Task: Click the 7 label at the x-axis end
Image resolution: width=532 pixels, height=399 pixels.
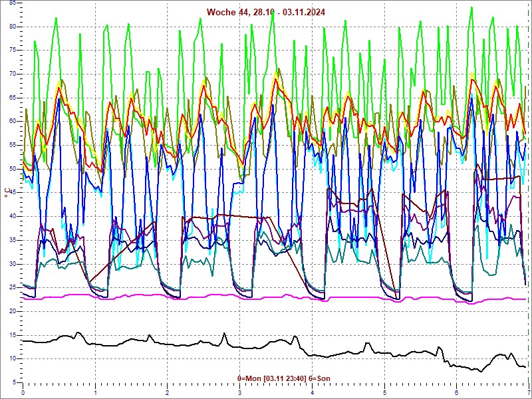Action: pos(527,392)
